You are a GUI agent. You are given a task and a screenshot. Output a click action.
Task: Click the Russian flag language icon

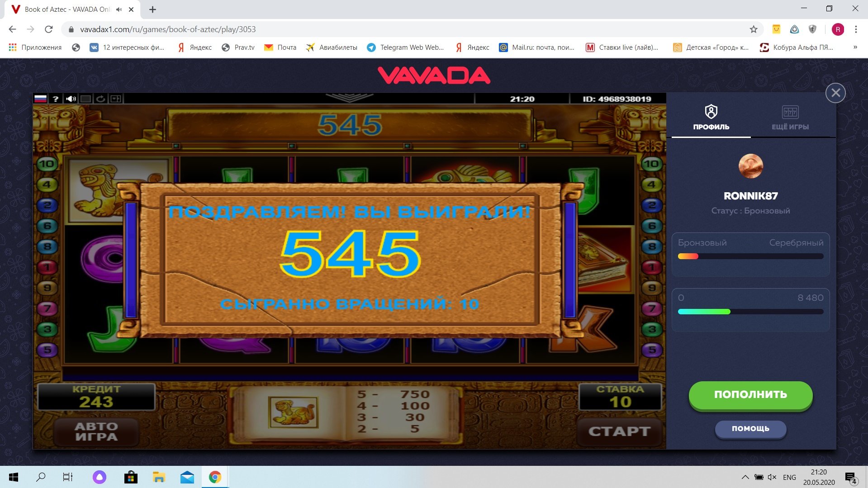[41, 99]
